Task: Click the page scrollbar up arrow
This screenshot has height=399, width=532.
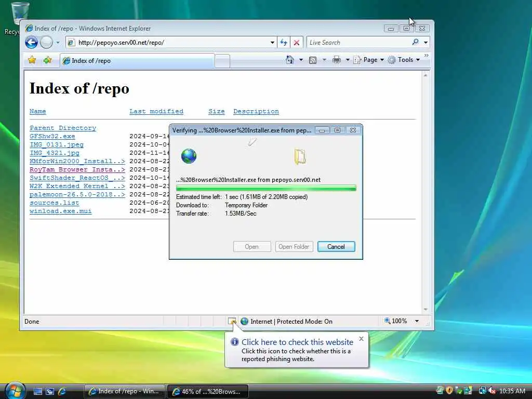Action: point(425,75)
